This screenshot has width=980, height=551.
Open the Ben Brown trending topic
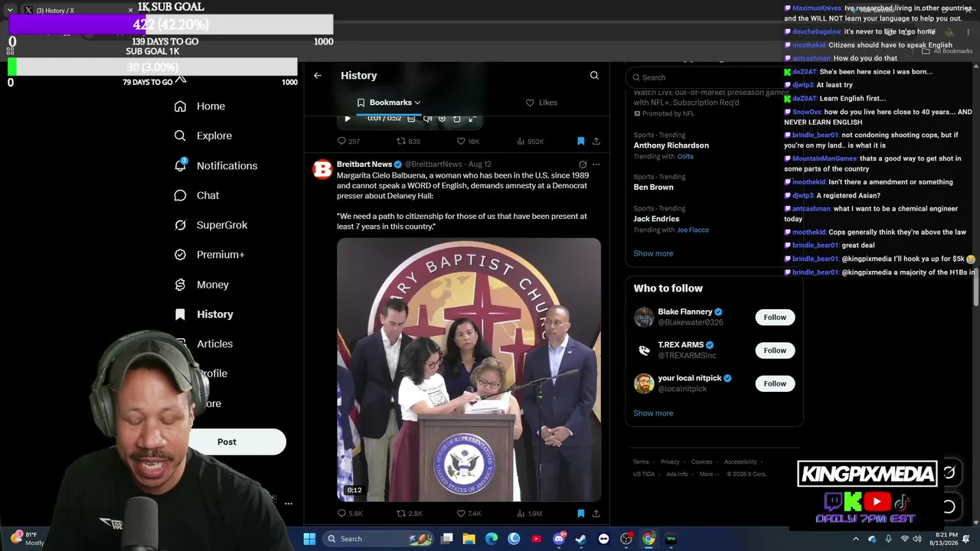pos(653,187)
